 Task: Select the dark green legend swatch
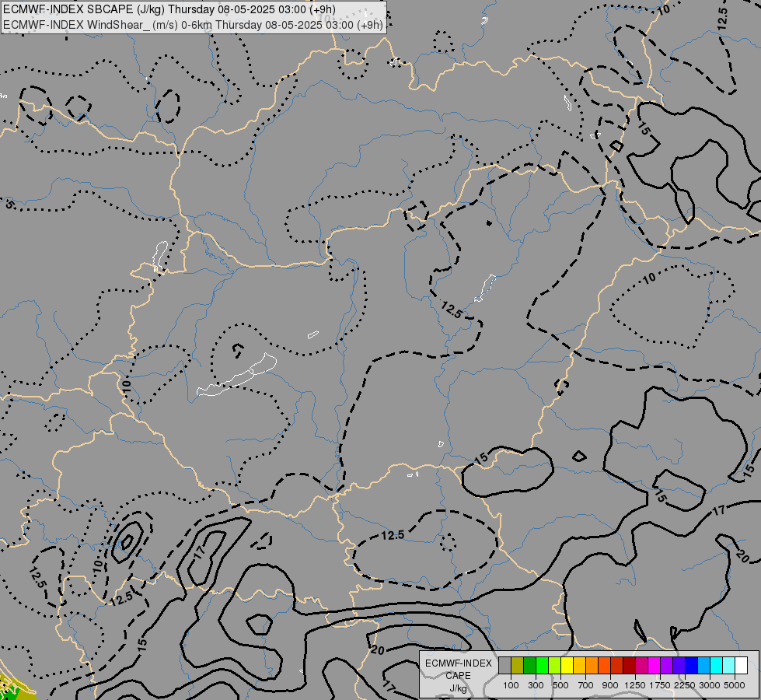[x=529, y=666]
